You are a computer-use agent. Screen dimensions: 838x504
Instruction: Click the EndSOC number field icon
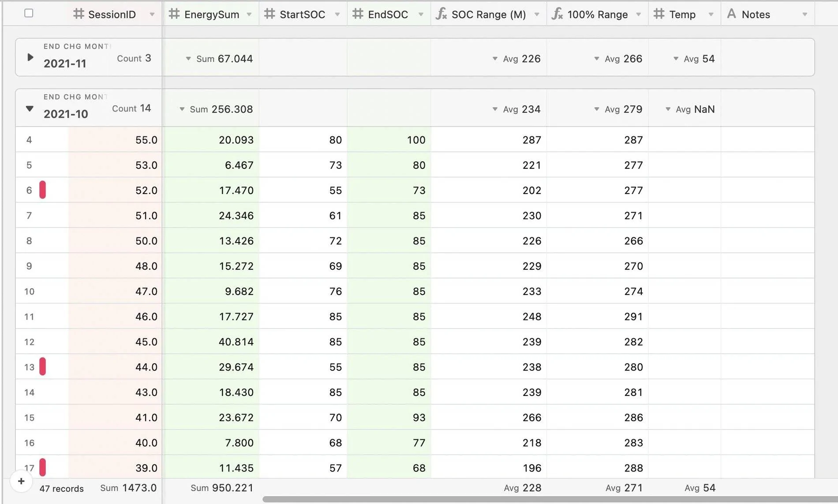click(358, 14)
